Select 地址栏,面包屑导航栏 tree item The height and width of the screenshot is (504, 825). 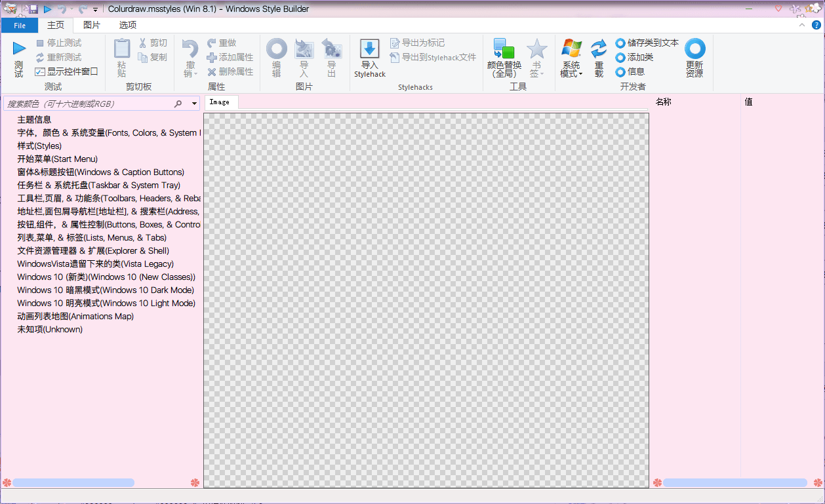109,211
